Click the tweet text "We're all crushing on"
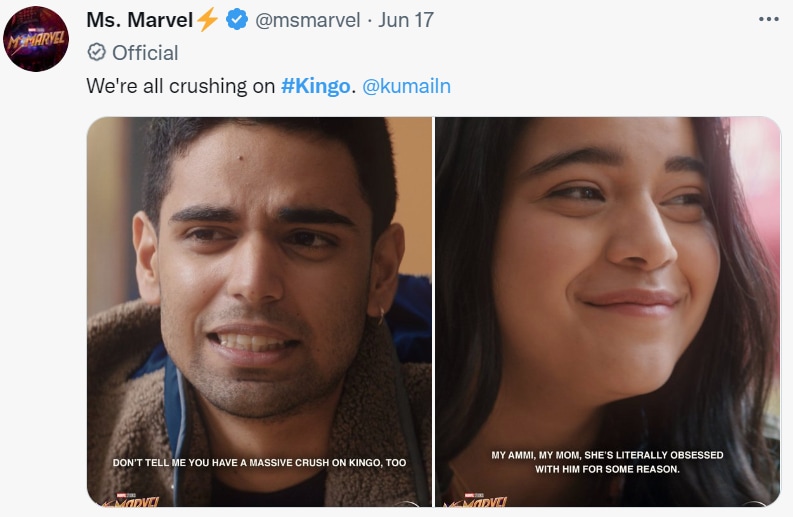Screen dimensions: 793x517 coord(180,86)
